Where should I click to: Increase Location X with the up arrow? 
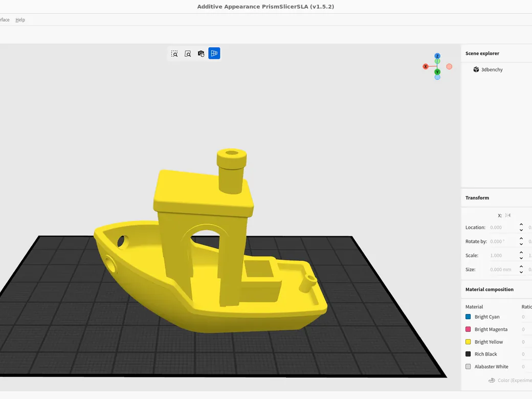point(521,225)
